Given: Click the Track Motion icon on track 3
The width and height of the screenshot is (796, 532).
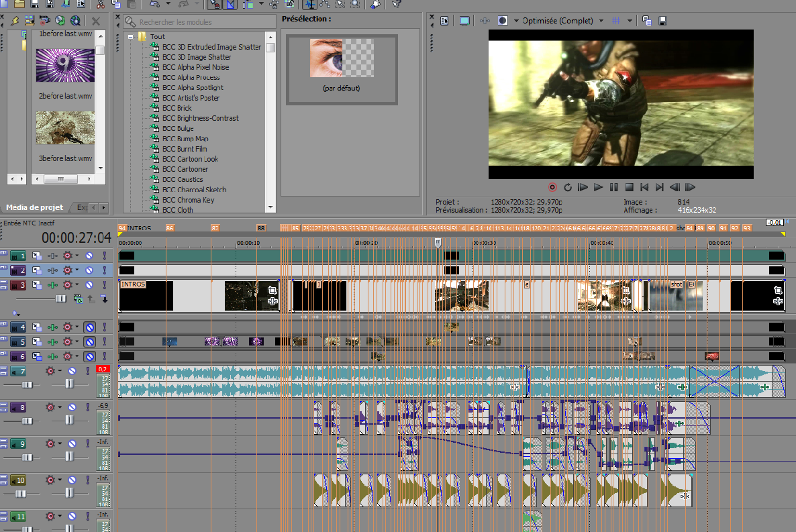Looking at the screenshot, I should click(37, 285).
